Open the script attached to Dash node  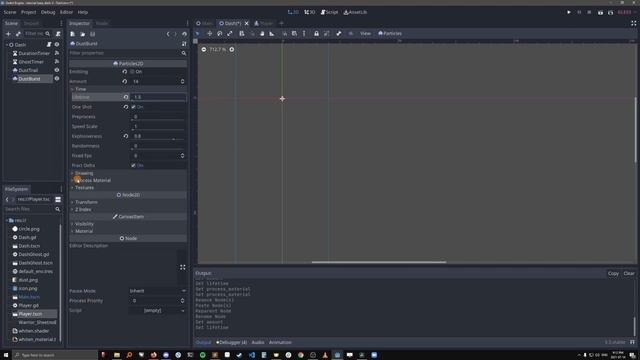coord(49,44)
